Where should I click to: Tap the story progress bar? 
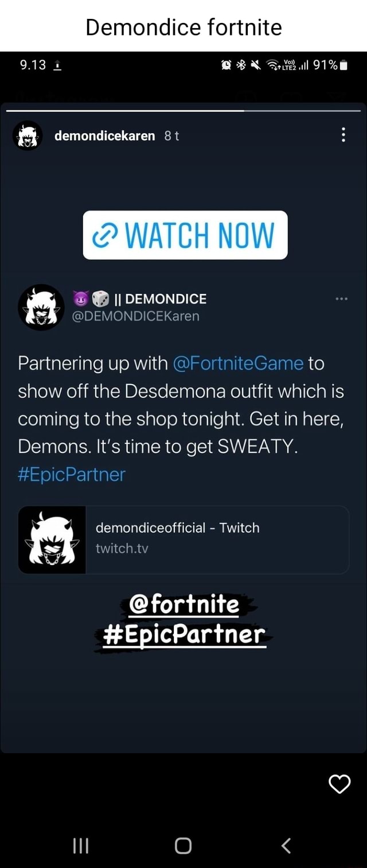[183, 110]
